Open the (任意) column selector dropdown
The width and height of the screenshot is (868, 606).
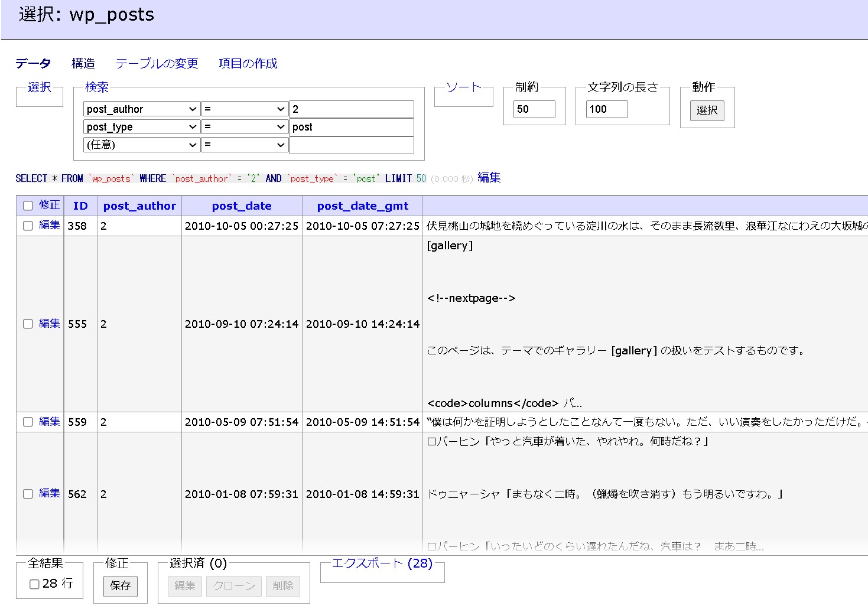coord(141,145)
